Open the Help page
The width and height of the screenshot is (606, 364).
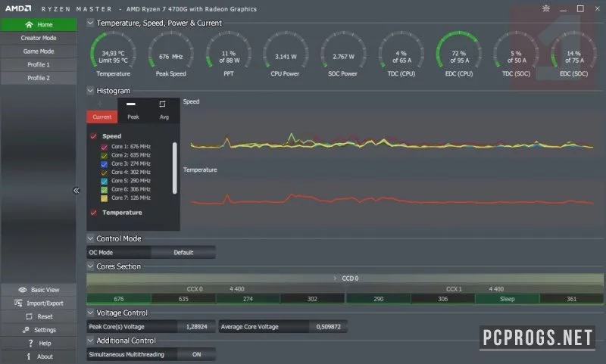(39, 343)
